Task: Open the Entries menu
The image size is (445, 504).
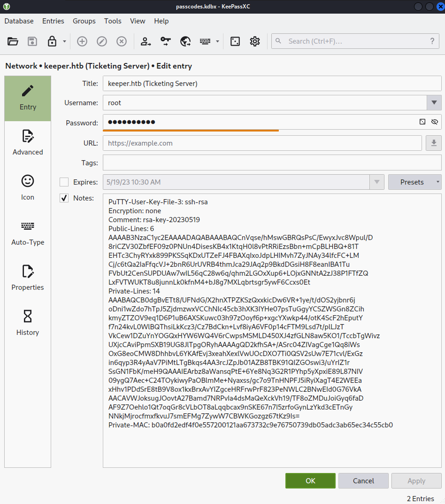Action: [53, 21]
